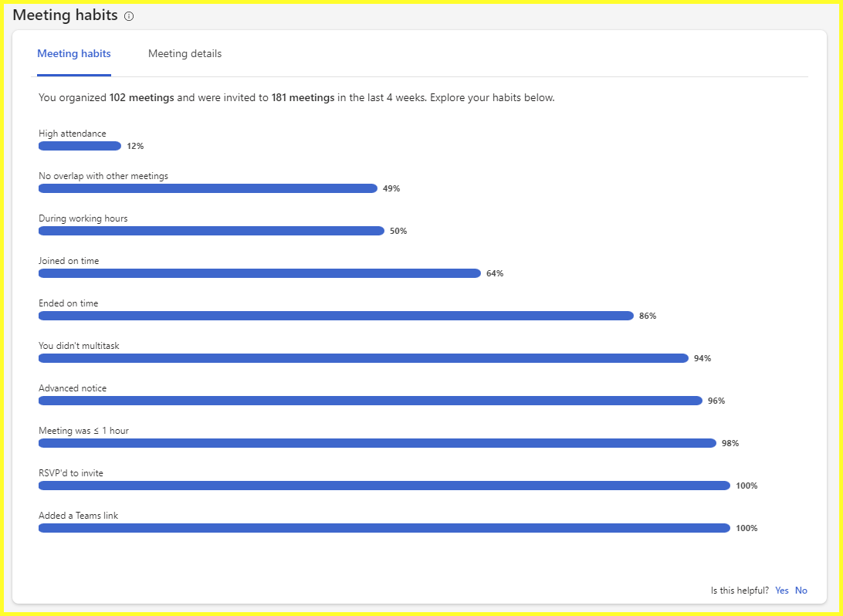The image size is (843, 616).
Task: Answer Yes to Is this helpful
Action: coord(781,591)
